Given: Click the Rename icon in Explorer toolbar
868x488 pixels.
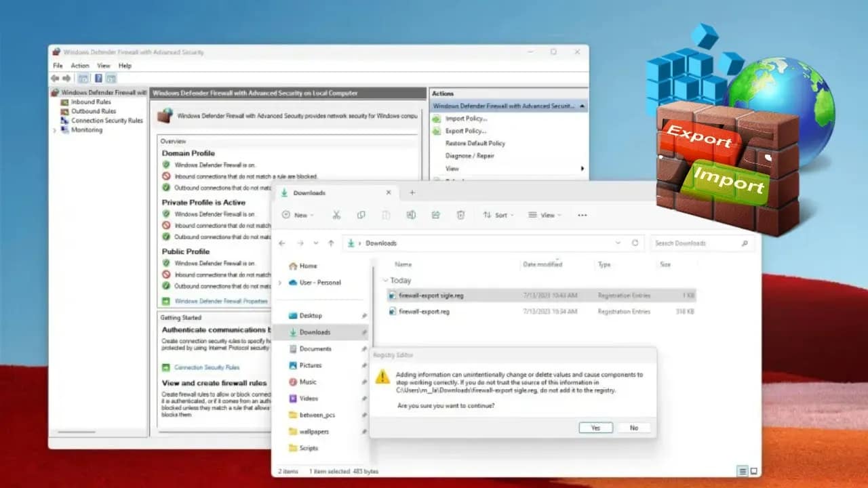Looking at the screenshot, I should pos(410,215).
